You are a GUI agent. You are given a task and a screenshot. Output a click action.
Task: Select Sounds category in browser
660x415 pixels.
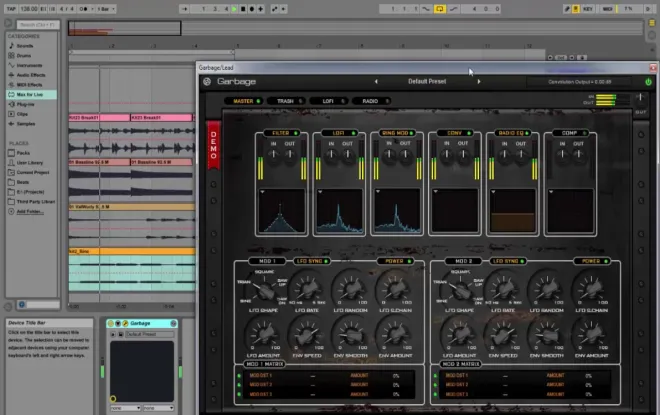tap(25, 46)
